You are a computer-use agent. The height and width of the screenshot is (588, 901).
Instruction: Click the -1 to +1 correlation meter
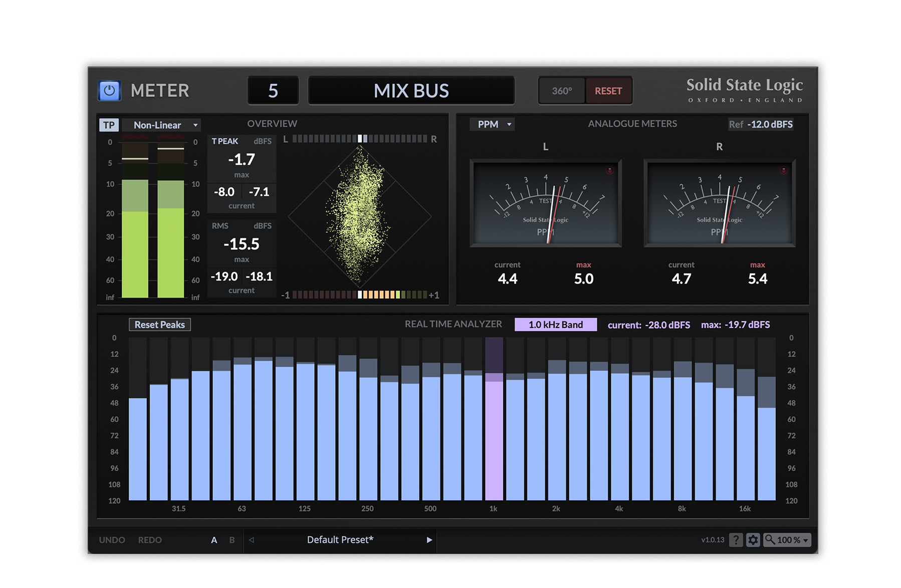coord(360,295)
